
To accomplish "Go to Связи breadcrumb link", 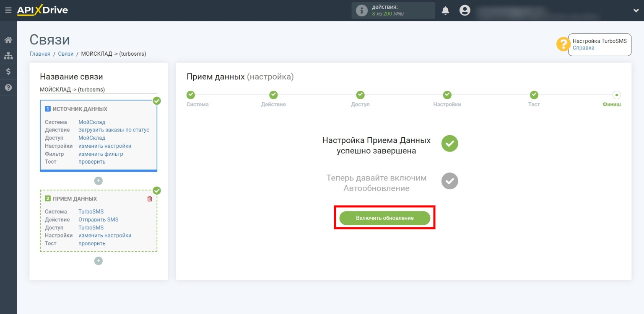I will (65, 54).
